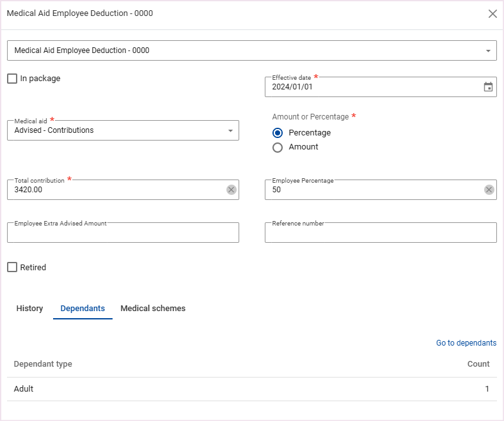
Task: Click the Effective date text field
Action: pyautogui.click(x=371, y=87)
